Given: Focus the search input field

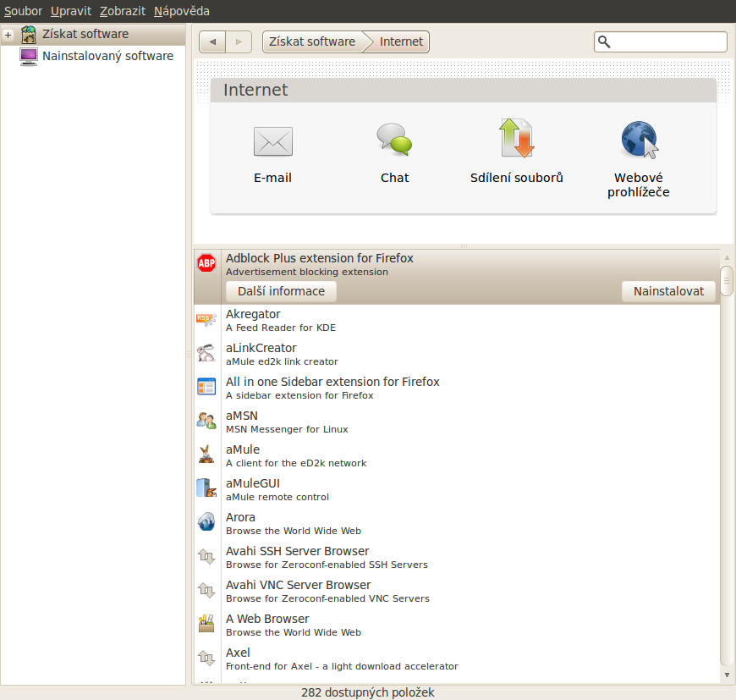Looking at the screenshot, I should [x=661, y=41].
